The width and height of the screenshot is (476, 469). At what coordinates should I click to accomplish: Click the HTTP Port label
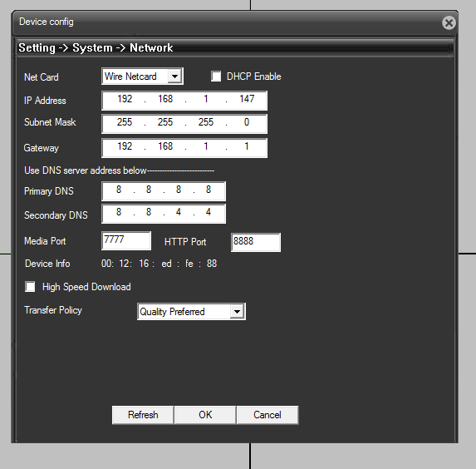(185, 242)
